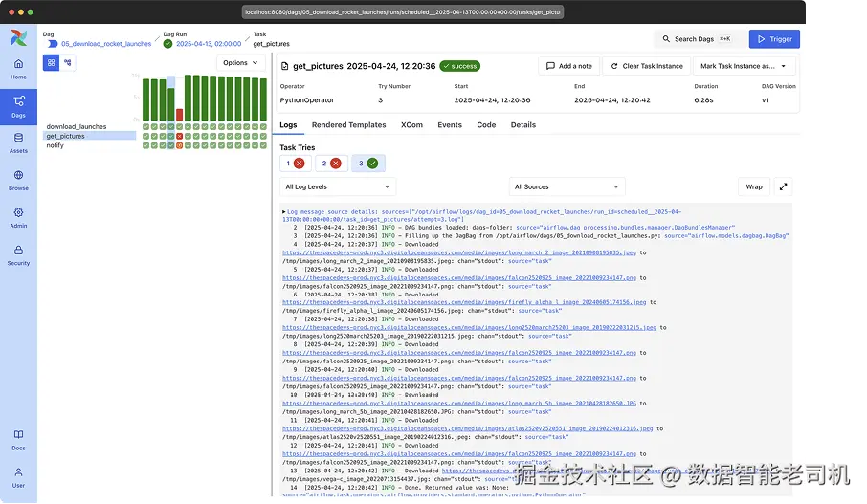
Task: Toggle the DAG pause switch beside 05_download_rocket_launches
Action: point(52,44)
